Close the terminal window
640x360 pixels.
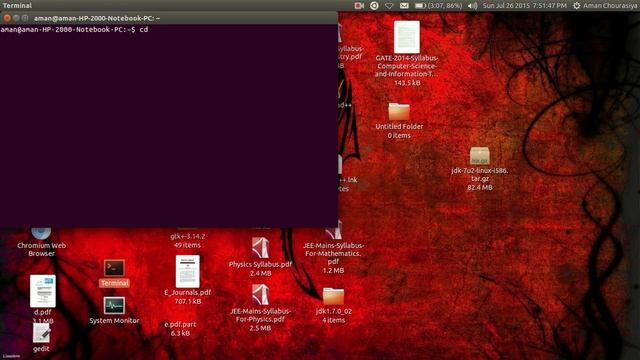tap(7, 18)
